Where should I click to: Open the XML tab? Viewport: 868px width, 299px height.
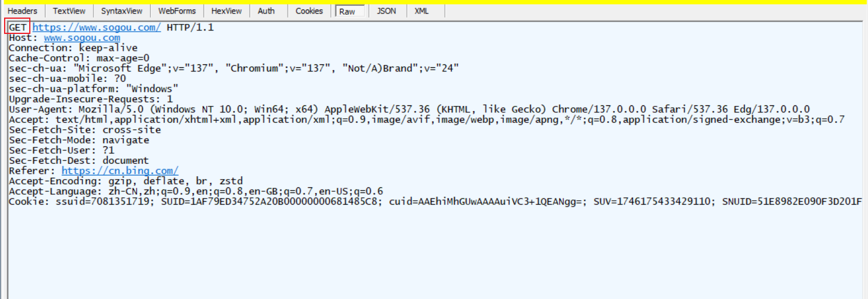pos(422,11)
